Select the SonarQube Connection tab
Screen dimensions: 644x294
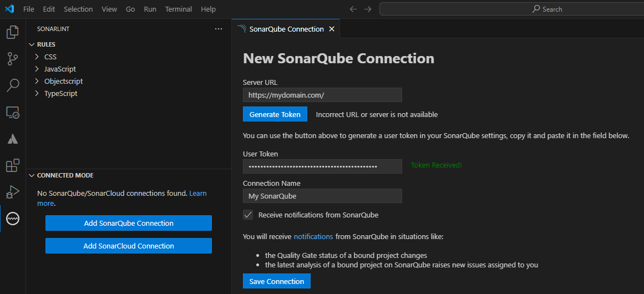coord(286,29)
